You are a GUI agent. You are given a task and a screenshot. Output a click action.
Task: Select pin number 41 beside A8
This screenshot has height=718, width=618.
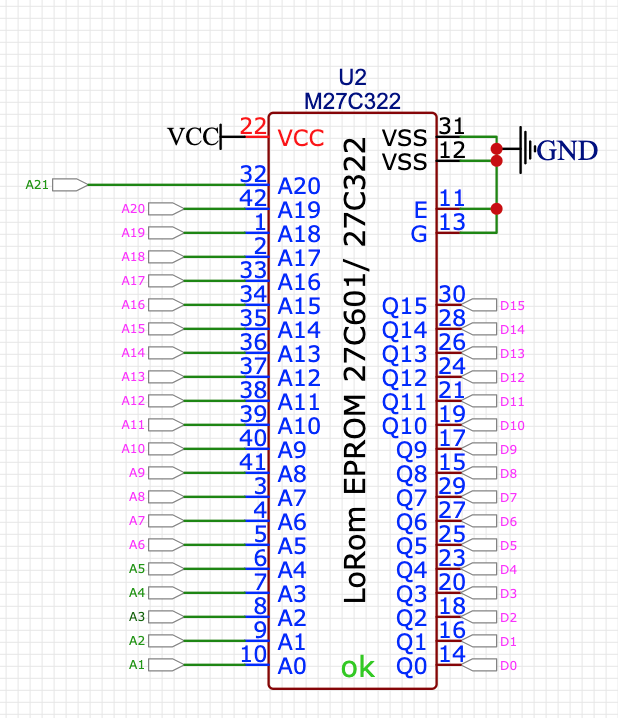253,462
